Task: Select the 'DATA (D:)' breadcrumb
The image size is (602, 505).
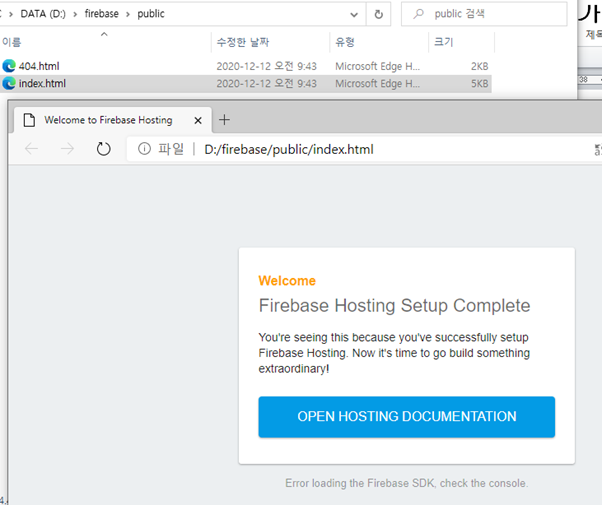Action: [43, 14]
